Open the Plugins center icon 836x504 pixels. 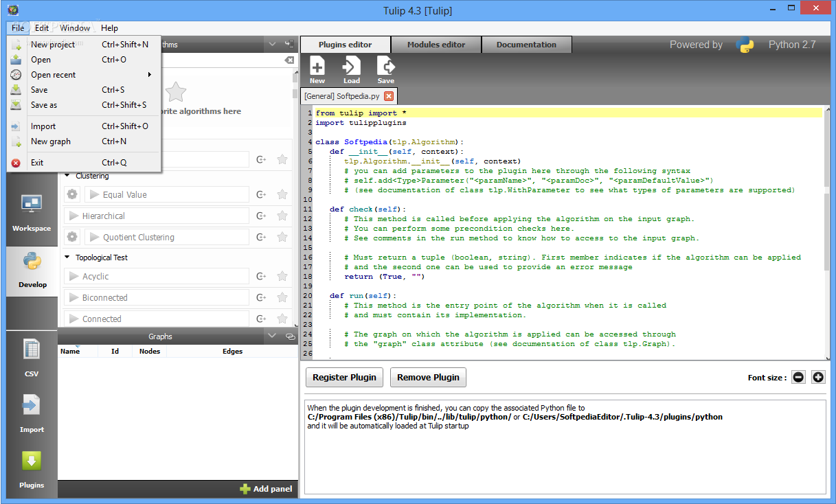pyautogui.click(x=32, y=468)
